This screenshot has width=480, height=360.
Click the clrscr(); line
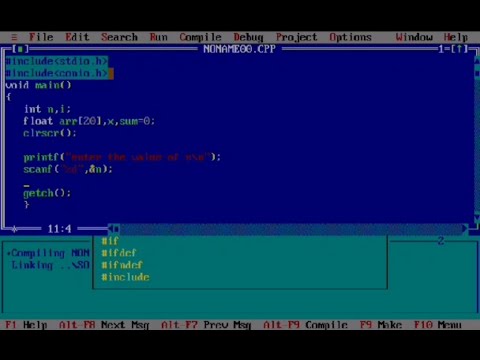pos(50,133)
